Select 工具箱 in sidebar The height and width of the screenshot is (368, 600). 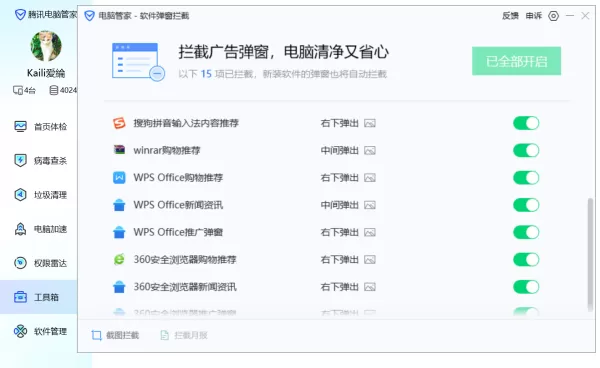pos(38,297)
